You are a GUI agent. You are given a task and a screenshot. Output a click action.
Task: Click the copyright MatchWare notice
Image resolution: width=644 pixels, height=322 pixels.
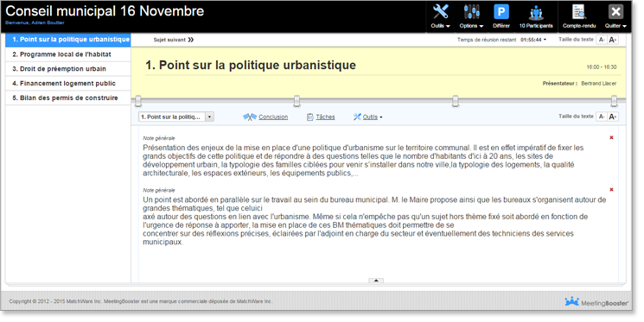[140, 301]
